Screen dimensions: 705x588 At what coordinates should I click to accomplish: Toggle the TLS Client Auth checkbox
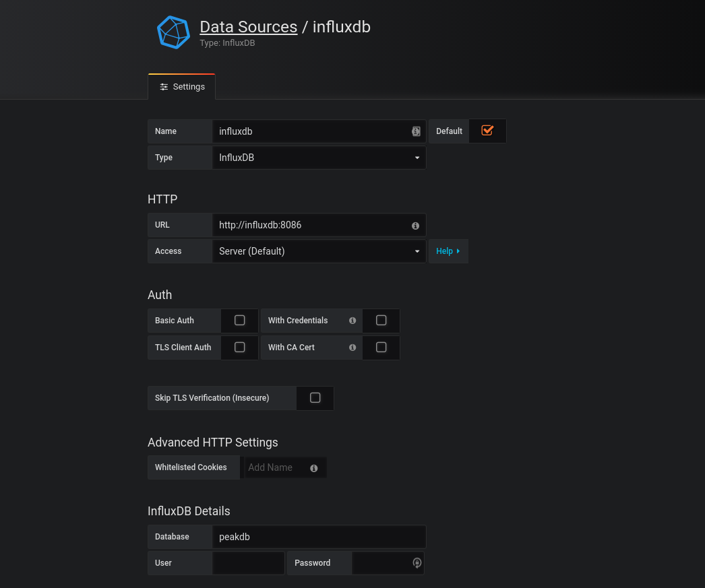click(x=240, y=348)
